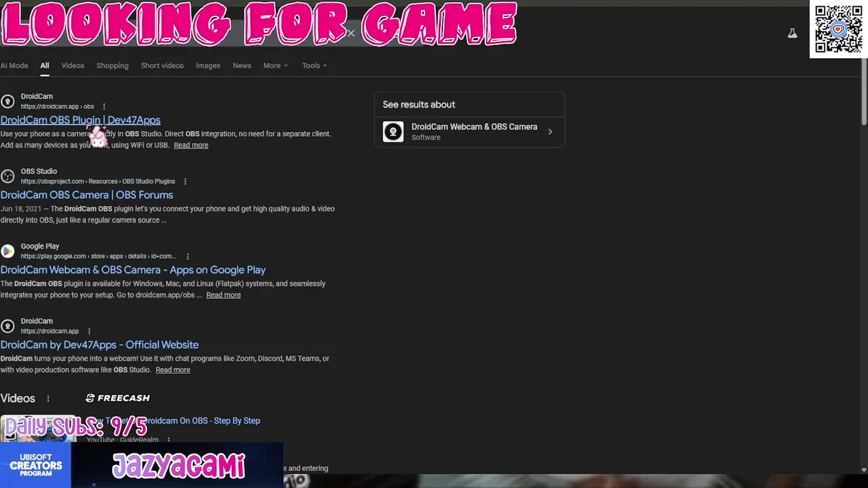Open the News tab
The width and height of the screenshot is (868, 488).
242,66
